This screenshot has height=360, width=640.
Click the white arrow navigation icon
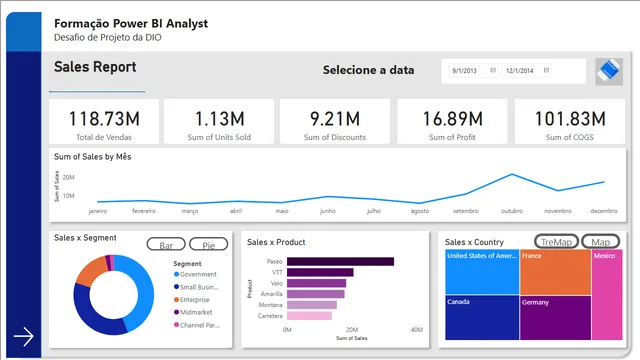24,337
